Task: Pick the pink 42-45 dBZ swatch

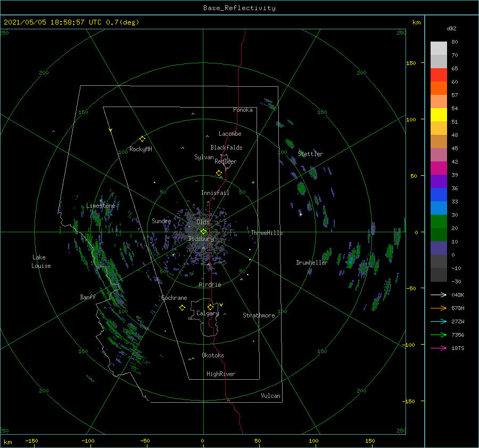Action: [439, 155]
